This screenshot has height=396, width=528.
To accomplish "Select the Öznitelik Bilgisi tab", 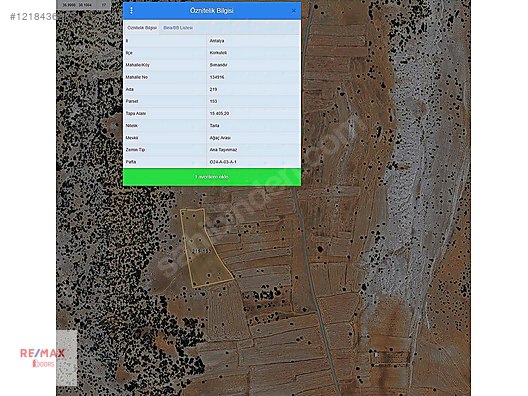I will 142,28.
